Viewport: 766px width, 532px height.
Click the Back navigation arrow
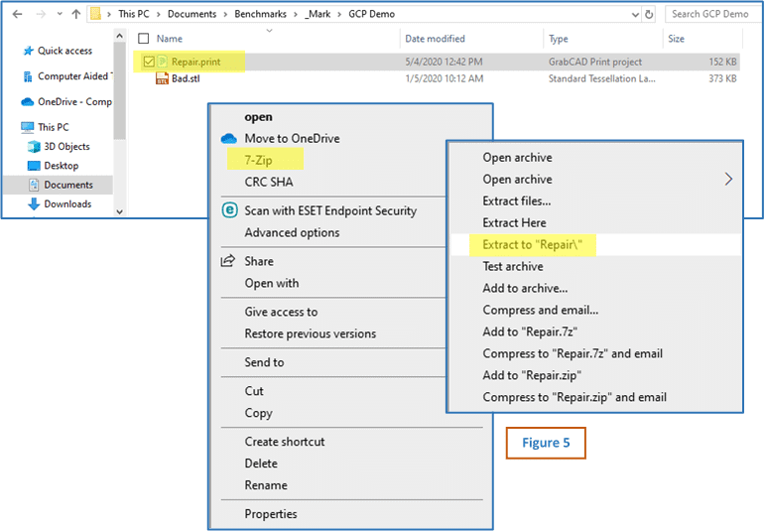[x=17, y=15]
